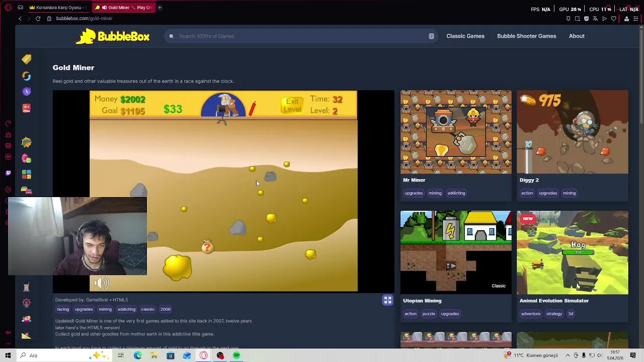Click the purple clock category icon
644x362 pixels.
pos(27,92)
